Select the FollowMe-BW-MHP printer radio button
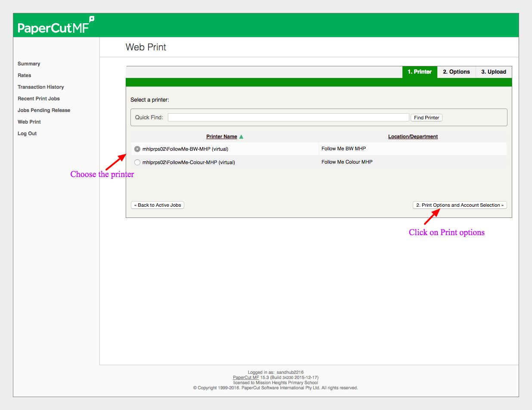This screenshot has height=410, width=532. tap(137, 149)
